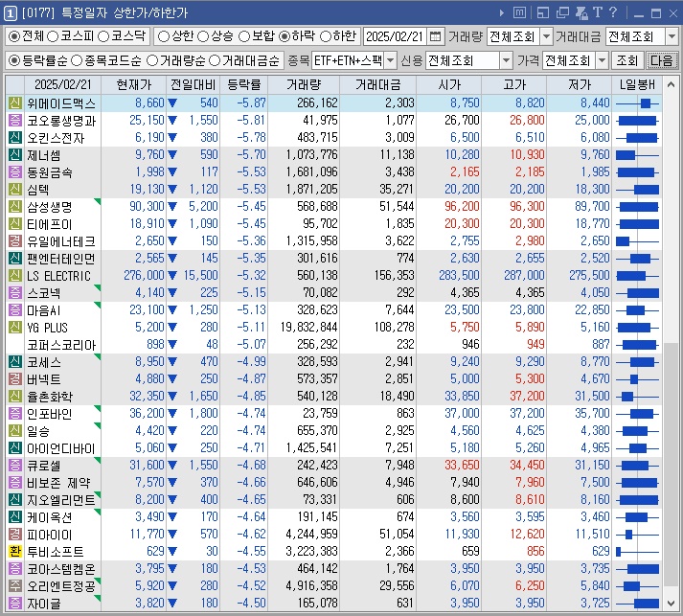Open the 가격 filter dropdown

pos(602,60)
